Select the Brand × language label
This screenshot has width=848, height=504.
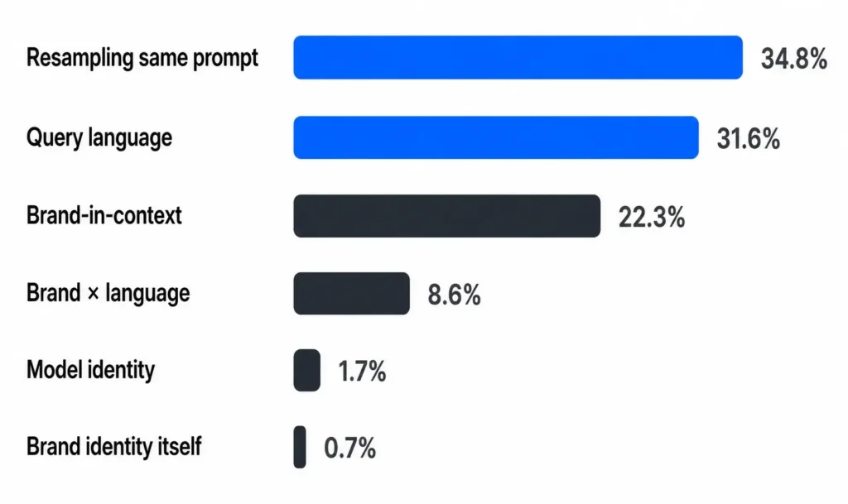108,293
